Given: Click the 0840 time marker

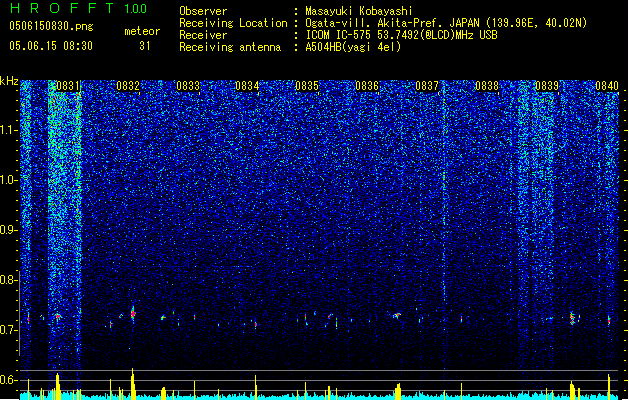Looking at the screenshot, I should click(607, 86).
